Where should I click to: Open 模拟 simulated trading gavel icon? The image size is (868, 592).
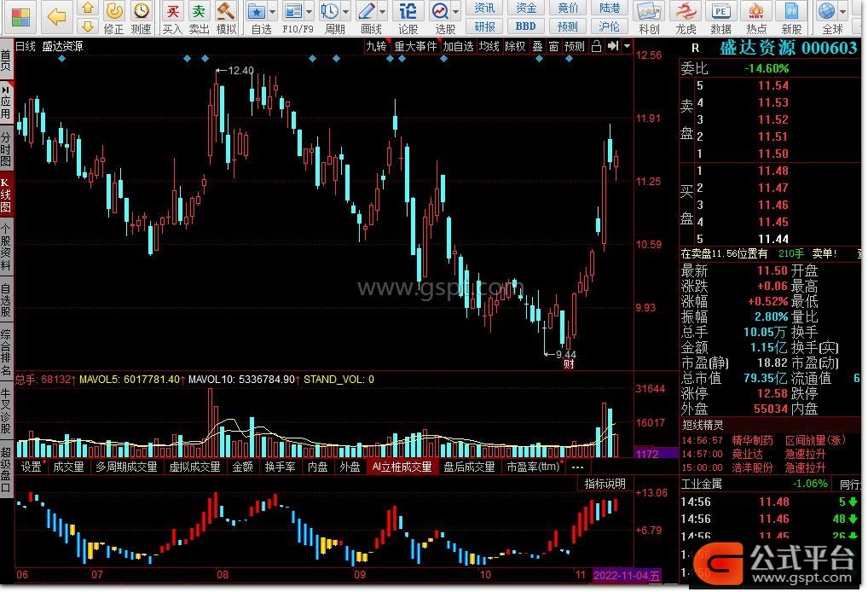pyautogui.click(x=225, y=10)
